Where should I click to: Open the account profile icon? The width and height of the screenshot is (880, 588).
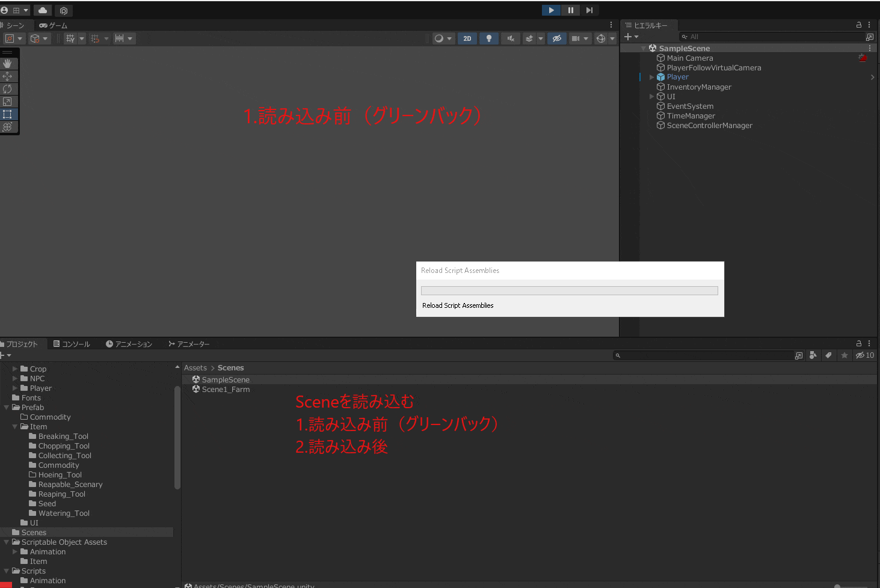pyautogui.click(x=4, y=10)
